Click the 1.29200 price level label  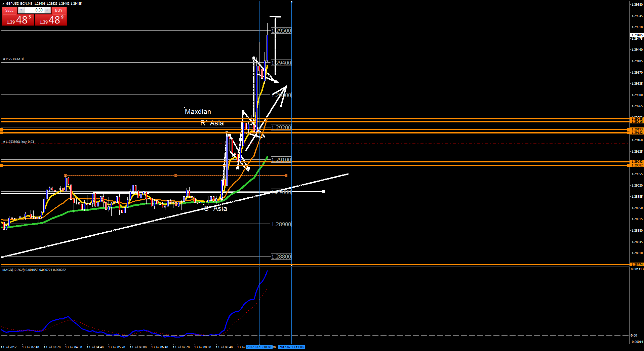(x=281, y=127)
